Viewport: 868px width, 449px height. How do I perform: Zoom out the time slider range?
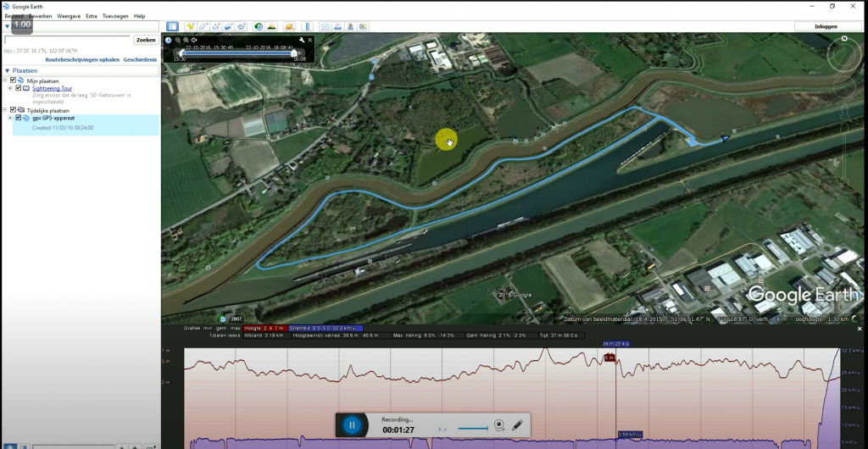coord(178,41)
